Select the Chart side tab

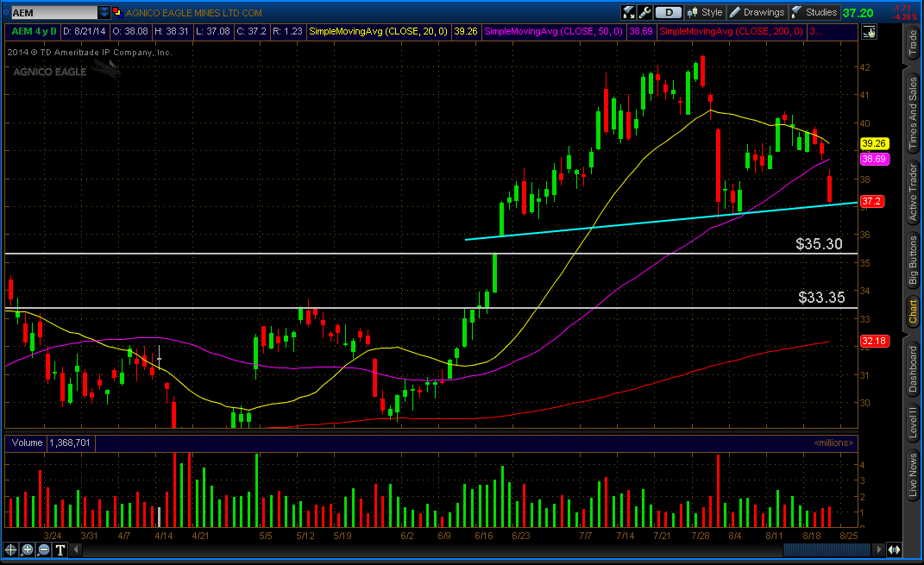pos(913,311)
